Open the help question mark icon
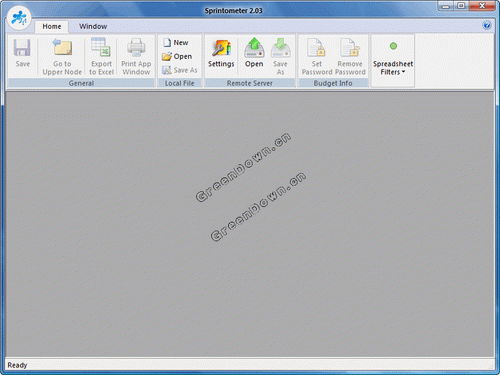500x375 pixels. coord(487,25)
